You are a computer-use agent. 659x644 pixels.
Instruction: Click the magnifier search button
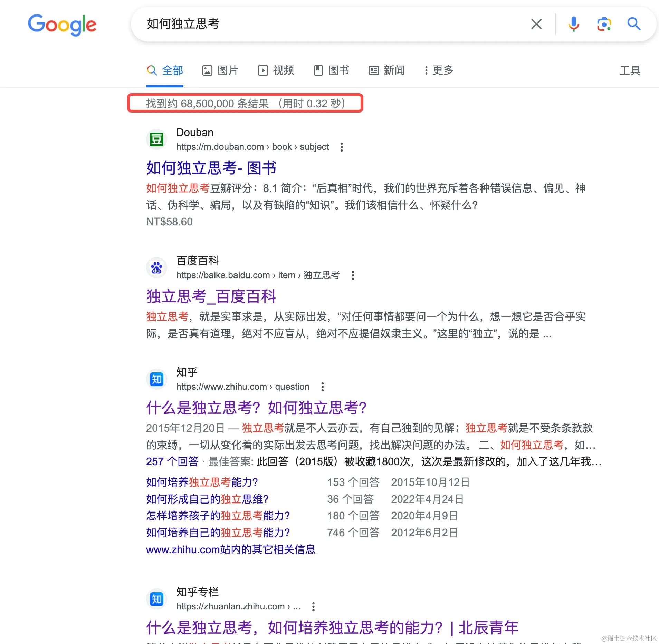click(x=634, y=24)
